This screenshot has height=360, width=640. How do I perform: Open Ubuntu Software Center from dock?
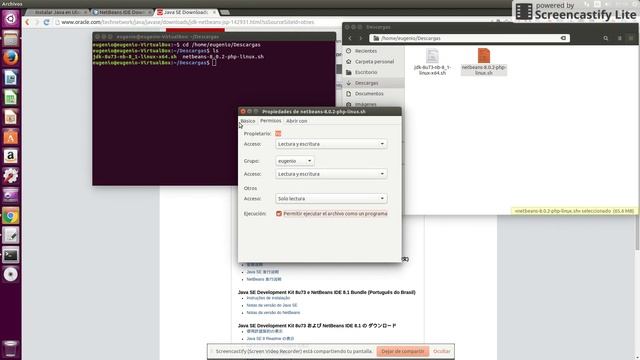pyautogui.click(x=11, y=137)
